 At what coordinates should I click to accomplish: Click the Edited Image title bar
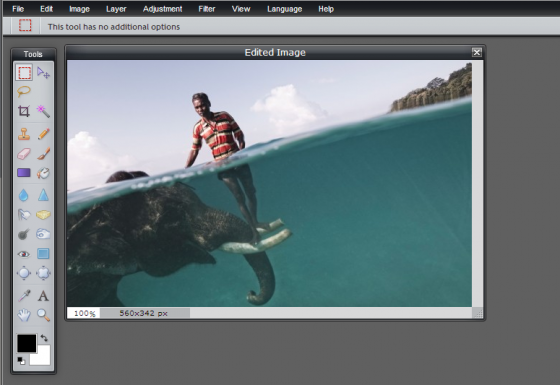275,52
